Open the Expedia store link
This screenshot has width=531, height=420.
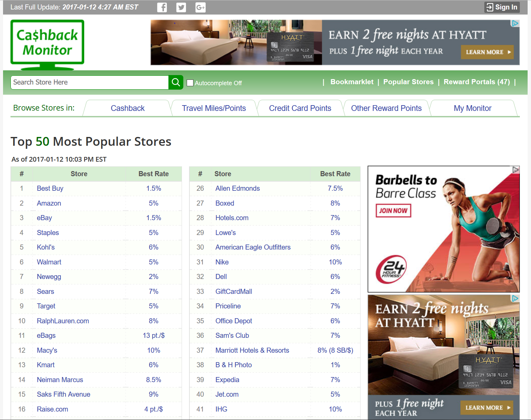[x=227, y=380]
